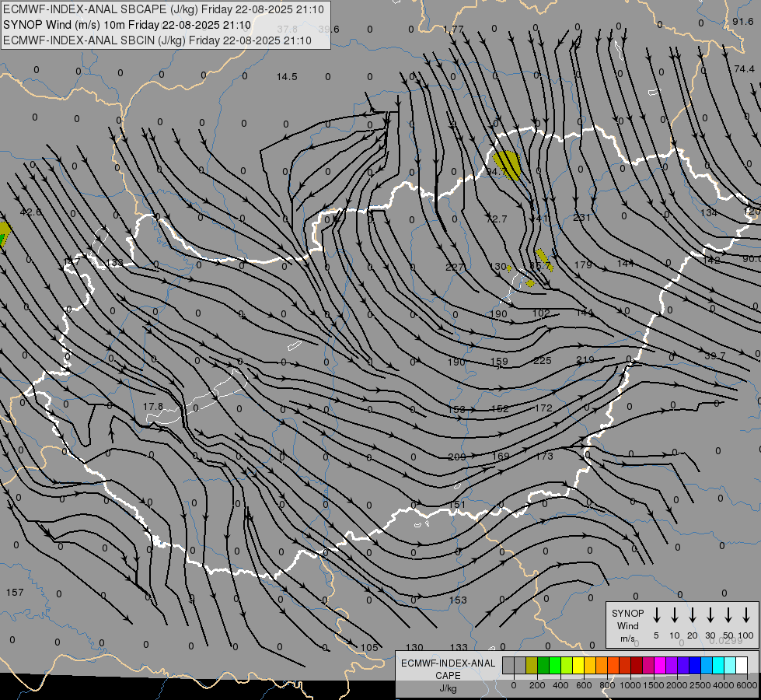Select the magenta CAPE legend swatch
The height and width of the screenshot is (700, 761).
point(660,665)
